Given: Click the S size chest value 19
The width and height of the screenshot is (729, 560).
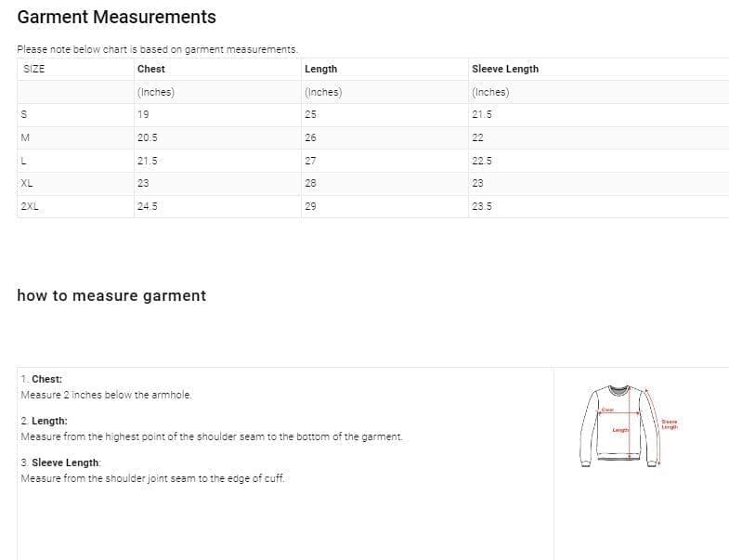Looking at the screenshot, I should click(143, 114).
